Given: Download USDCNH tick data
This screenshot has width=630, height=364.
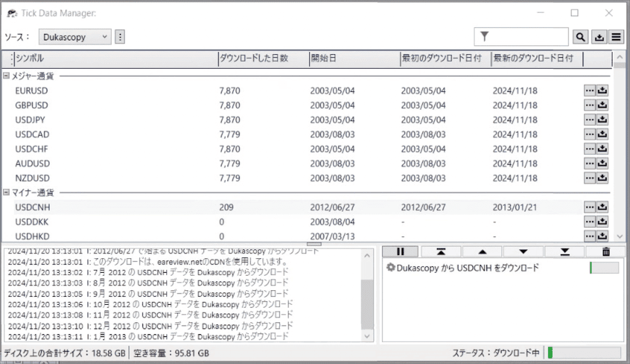Looking at the screenshot, I should click(x=602, y=207).
